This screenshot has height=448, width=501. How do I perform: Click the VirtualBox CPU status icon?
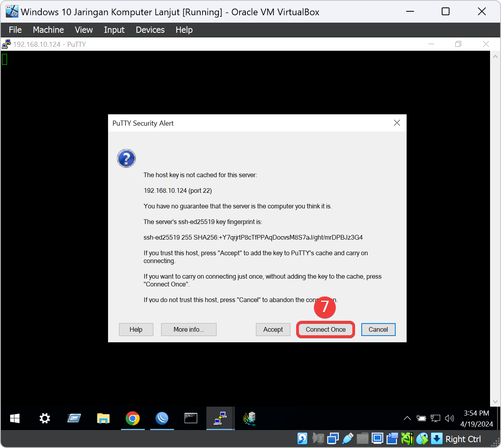coord(407,439)
